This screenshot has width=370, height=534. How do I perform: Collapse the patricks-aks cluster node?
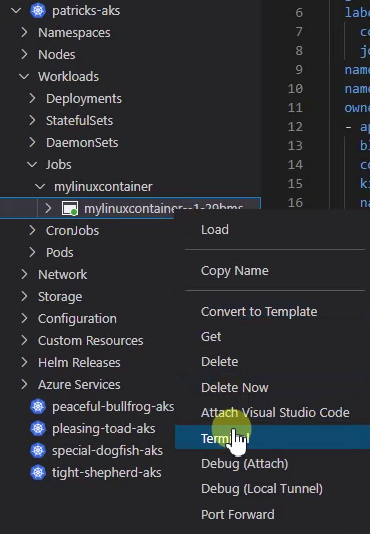point(16,11)
